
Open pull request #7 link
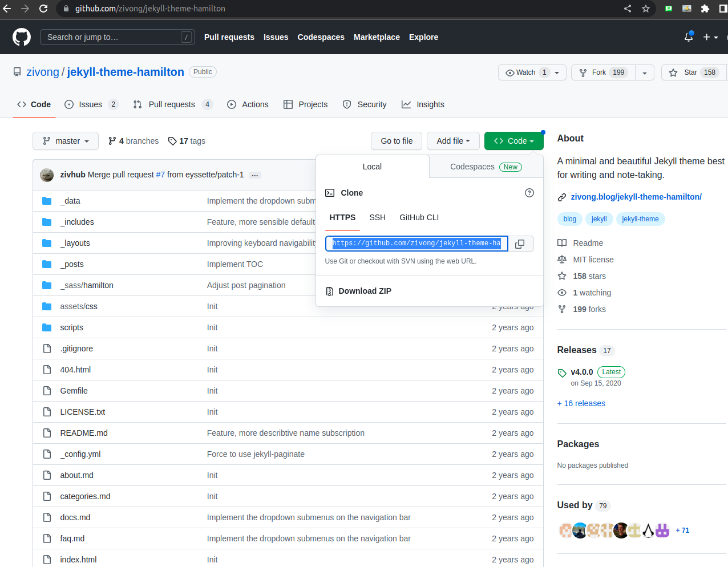click(160, 175)
